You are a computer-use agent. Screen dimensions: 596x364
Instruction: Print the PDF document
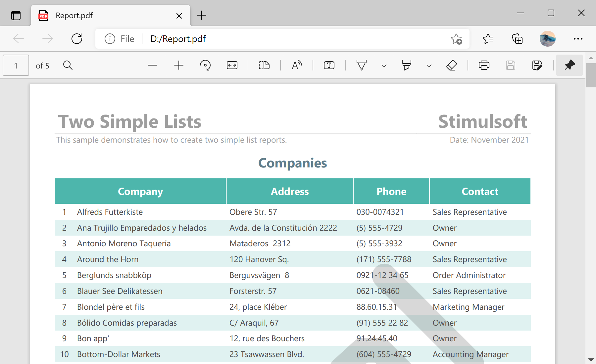(x=484, y=65)
